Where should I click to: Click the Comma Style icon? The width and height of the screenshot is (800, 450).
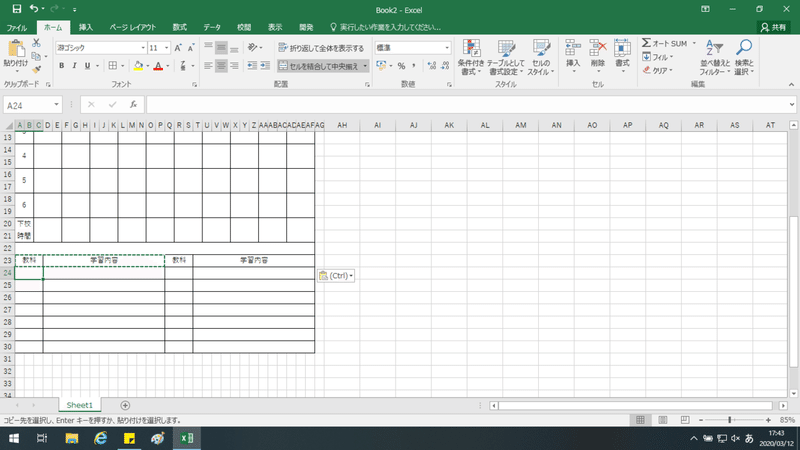[413, 66]
